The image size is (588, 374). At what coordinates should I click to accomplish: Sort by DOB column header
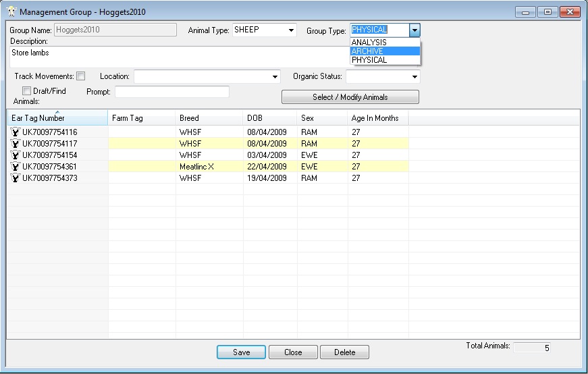tap(269, 117)
